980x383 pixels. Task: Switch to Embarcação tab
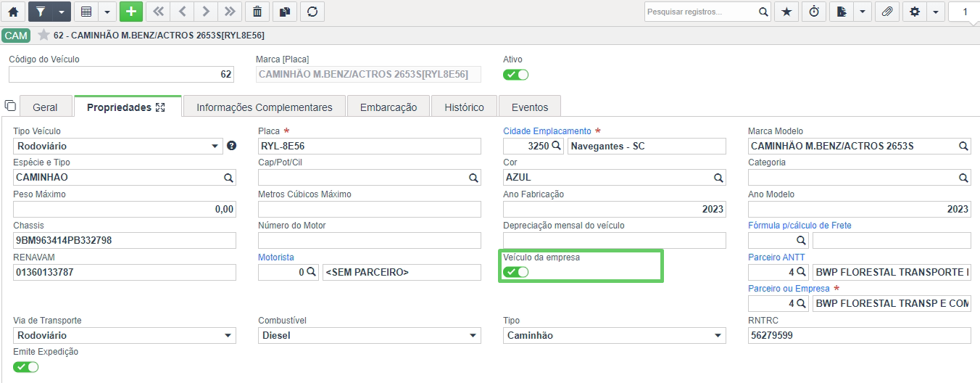coord(389,107)
